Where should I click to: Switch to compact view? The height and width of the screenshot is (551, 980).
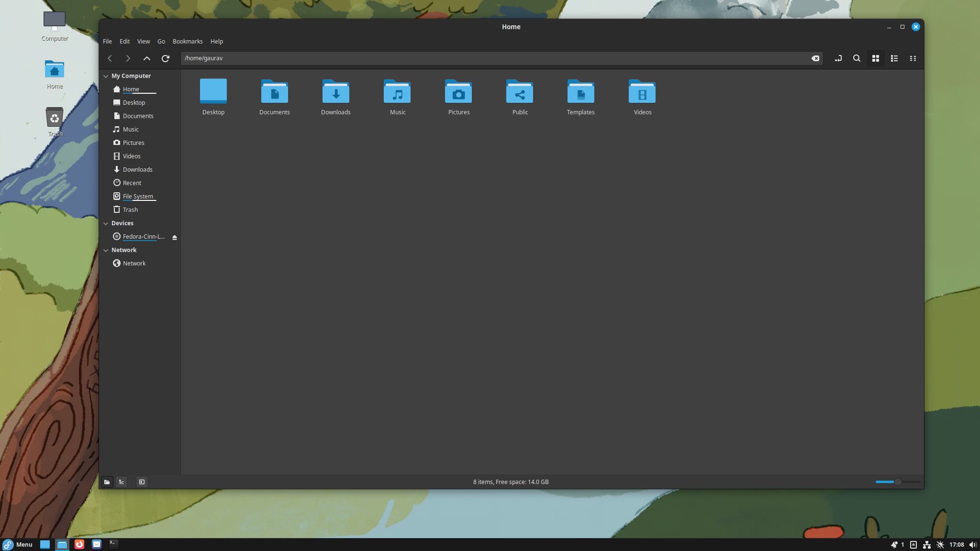[913, 58]
